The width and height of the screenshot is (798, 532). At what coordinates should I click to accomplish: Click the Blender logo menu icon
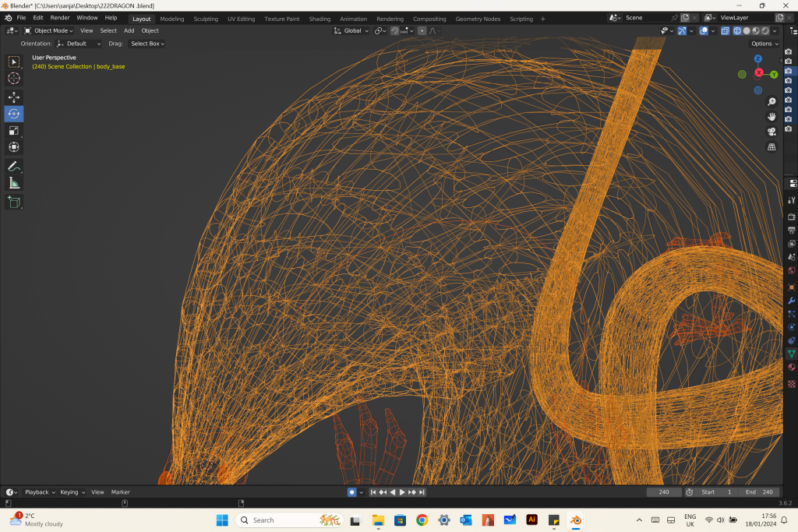click(8, 18)
